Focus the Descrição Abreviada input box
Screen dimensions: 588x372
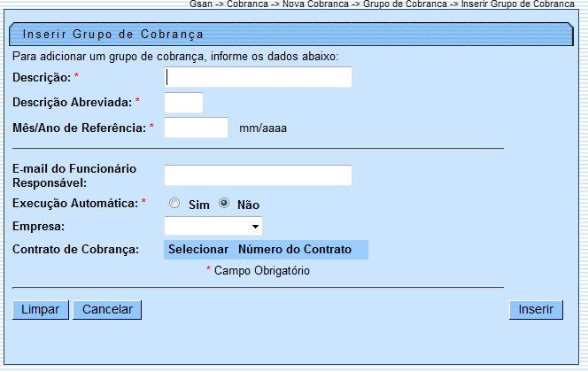click(x=184, y=103)
